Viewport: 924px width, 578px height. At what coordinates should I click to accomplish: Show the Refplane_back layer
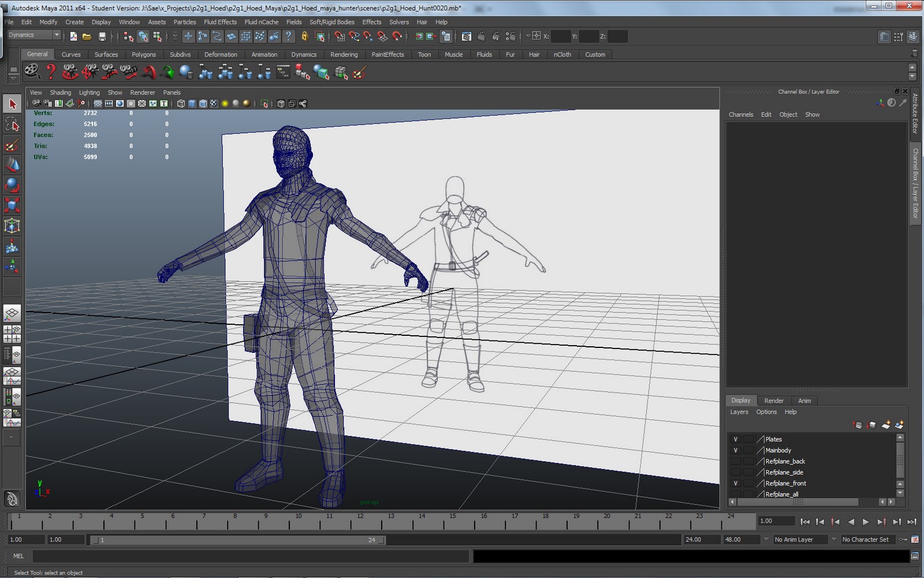tap(736, 461)
